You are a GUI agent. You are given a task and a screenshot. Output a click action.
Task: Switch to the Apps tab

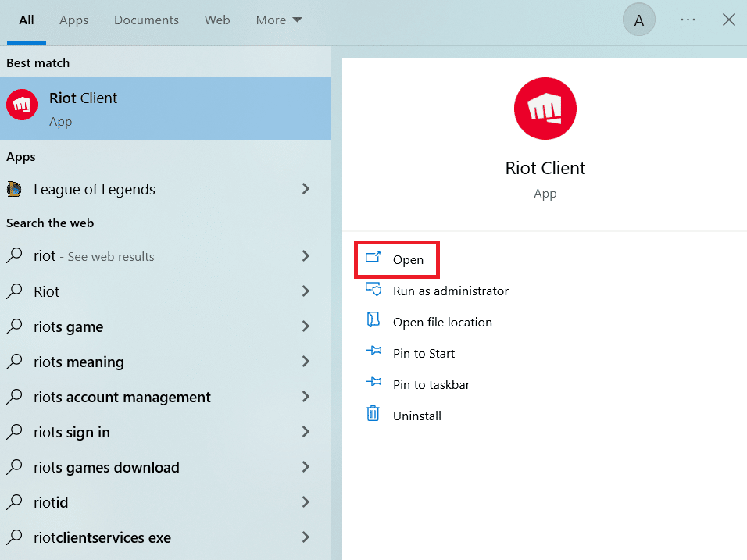click(x=74, y=20)
